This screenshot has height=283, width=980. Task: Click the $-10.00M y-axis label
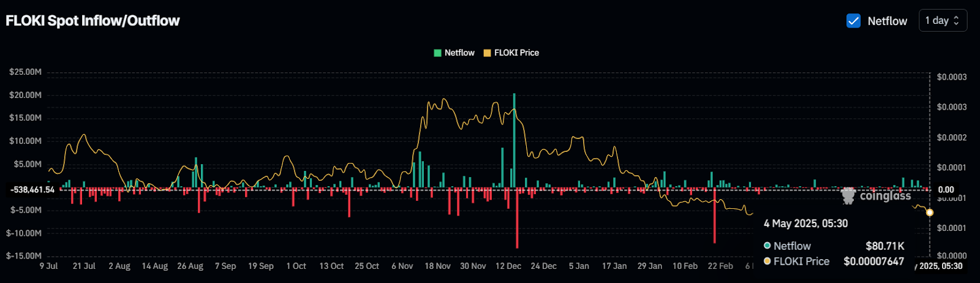coord(24,233)
